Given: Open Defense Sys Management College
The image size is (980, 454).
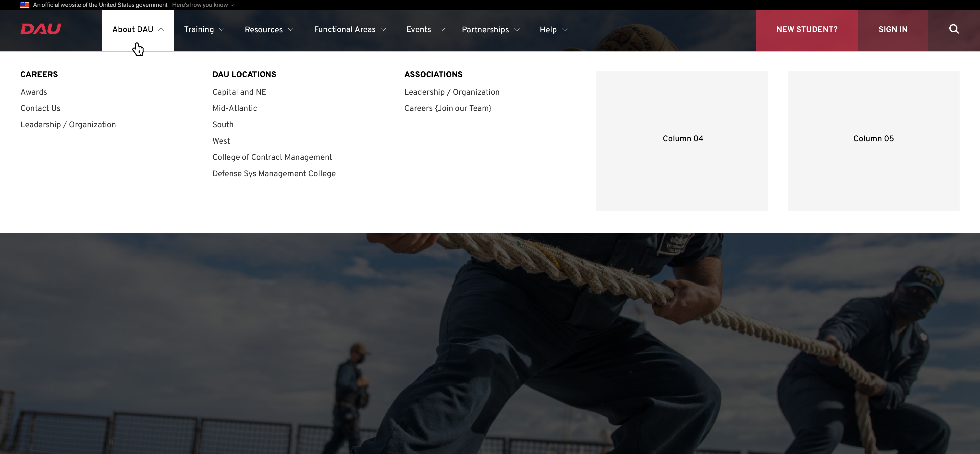Looking at the screenshot, I should pyautogui.click(x=274, y=174).
